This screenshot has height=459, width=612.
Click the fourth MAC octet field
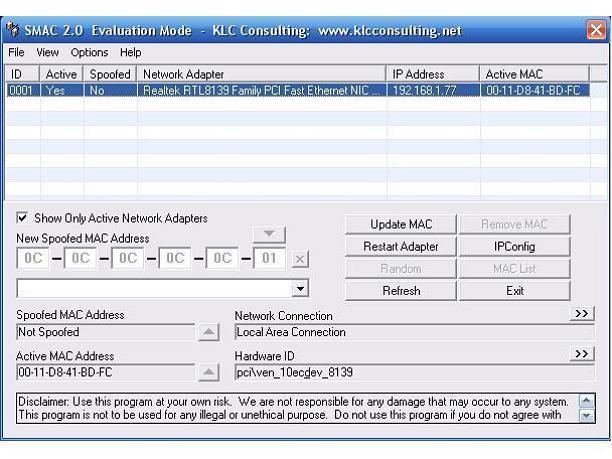coord(175,258)
